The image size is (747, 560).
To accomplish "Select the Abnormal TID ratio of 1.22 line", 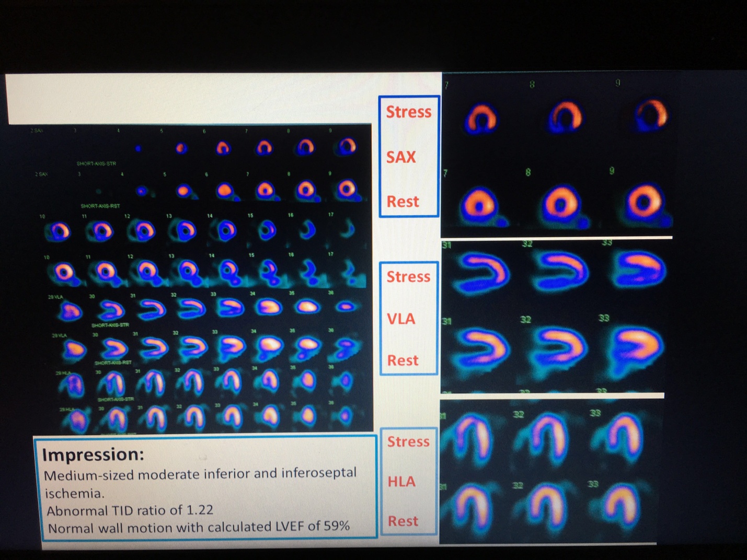I will [130, 510].
